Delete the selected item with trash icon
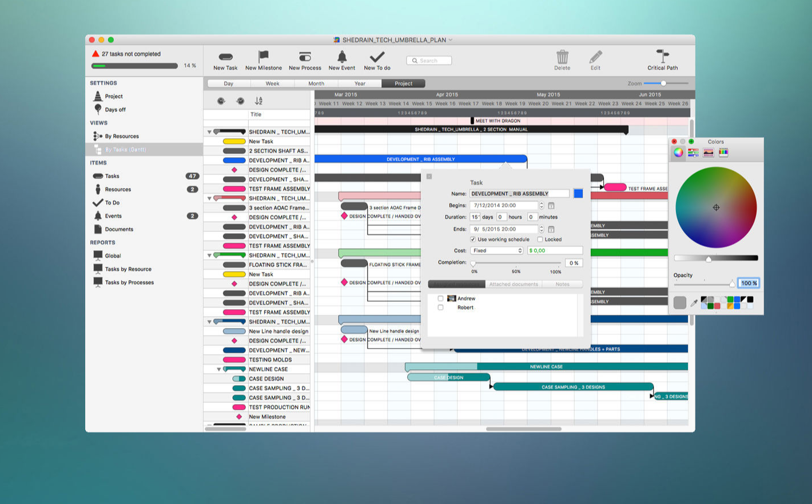This screenshot has height=504, width=812. (562, 57)
